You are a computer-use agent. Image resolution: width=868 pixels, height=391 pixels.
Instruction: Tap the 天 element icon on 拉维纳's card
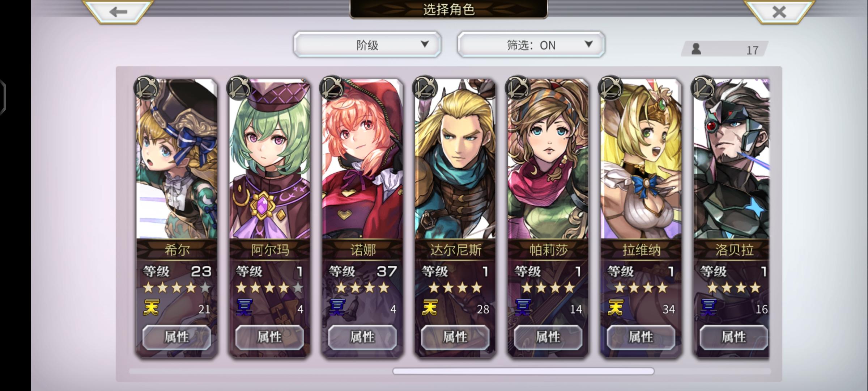click(616, 307)
